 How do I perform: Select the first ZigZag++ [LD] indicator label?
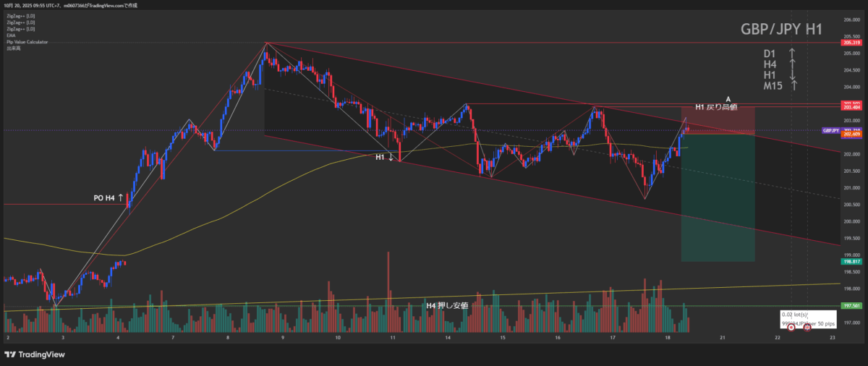[17, 16]
